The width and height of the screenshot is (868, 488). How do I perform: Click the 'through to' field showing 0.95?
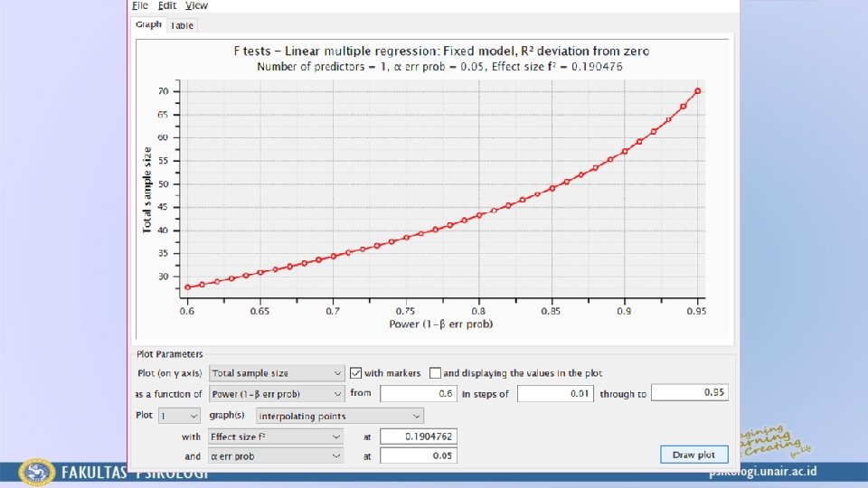pyautogui.click(x=689, y=392)
